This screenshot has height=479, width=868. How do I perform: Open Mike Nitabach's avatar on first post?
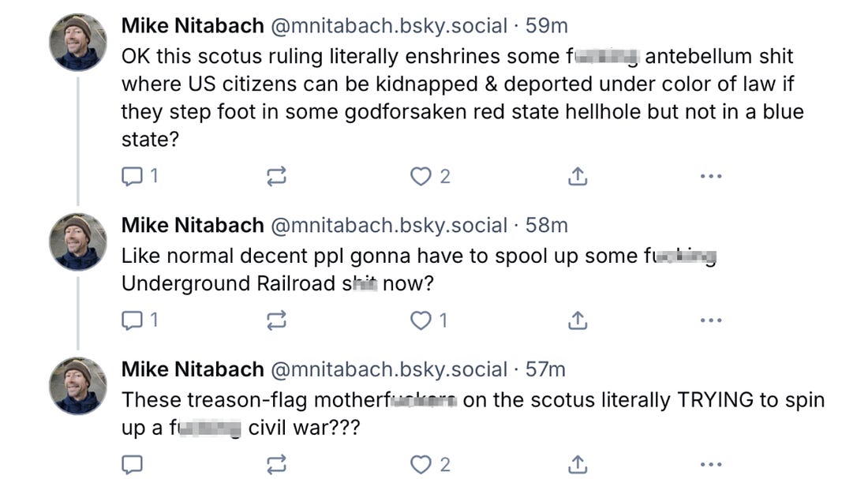tap(78, 41)
